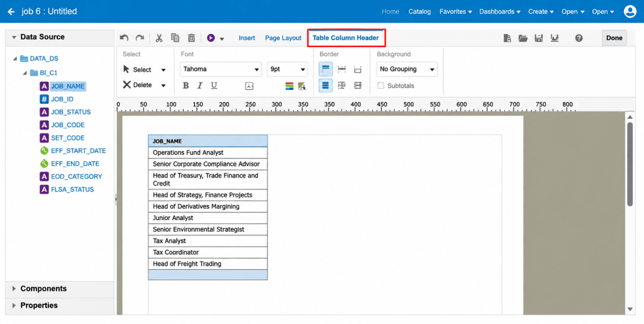Screen dimensions: 644x324
Task: Open the 9pt font size dropdown
Action: click(x=287, y=69)
